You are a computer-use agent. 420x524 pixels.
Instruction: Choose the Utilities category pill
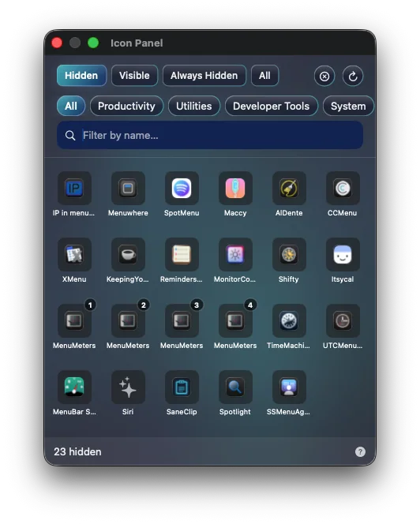194,106
